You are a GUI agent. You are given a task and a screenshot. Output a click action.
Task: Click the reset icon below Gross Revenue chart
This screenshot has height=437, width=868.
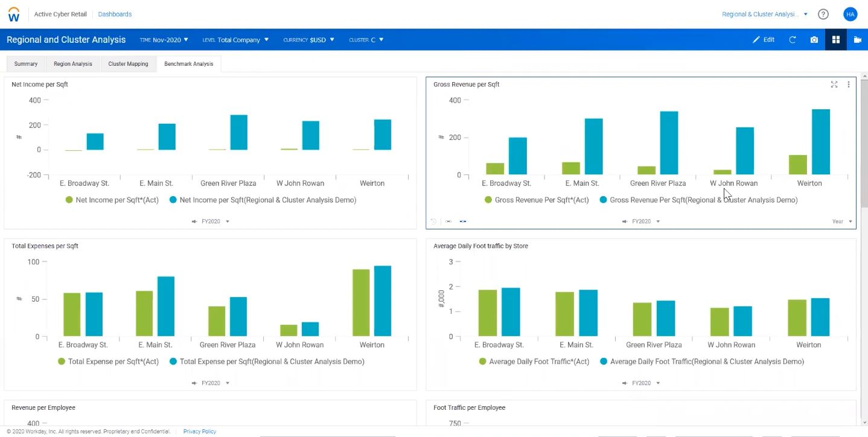(433, 221)
